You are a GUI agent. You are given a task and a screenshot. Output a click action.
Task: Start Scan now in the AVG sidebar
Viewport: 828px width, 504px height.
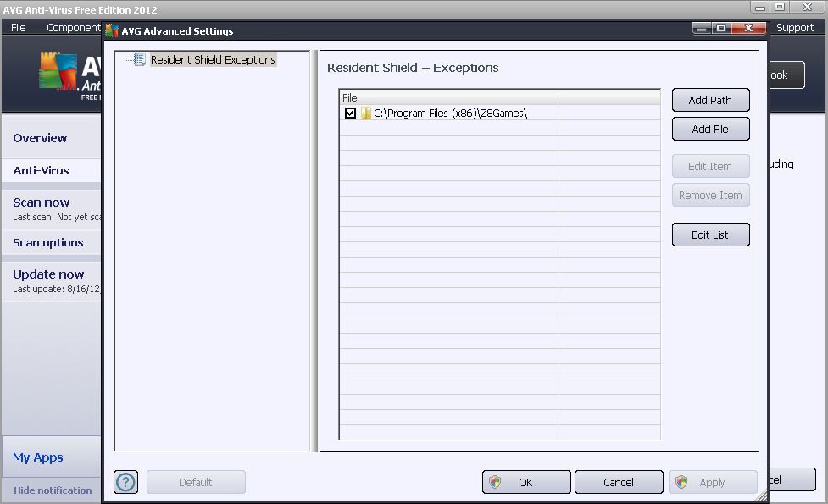[51, 209]
